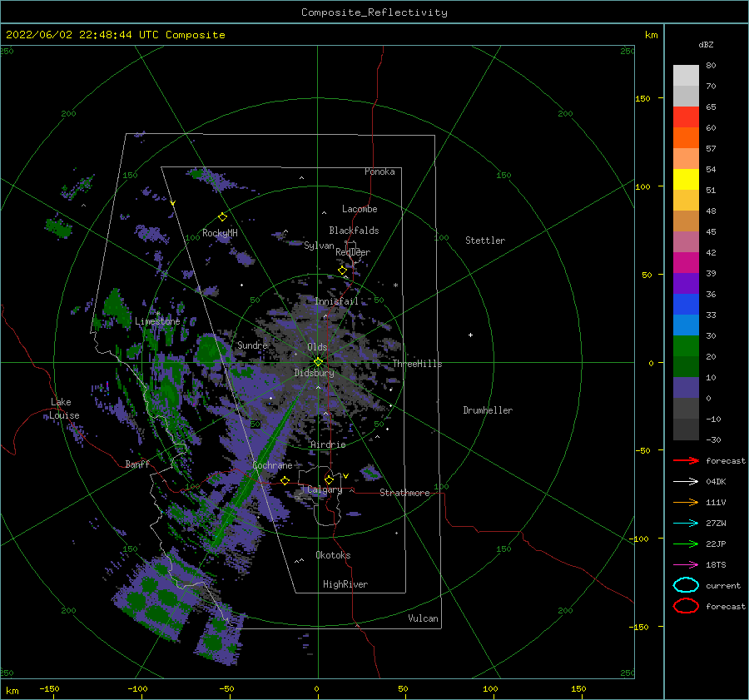Click the Lake Louise label
749x700 pixels.
tap(64, 409)
